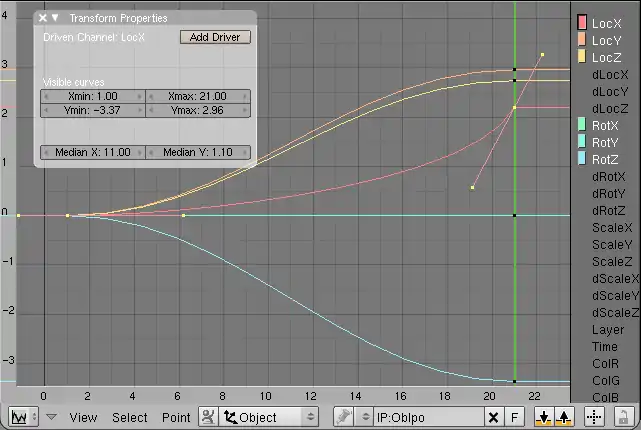Viewport: 641px width, 430px height.
Task: Select the dRotX channel
Action: click(x=609, y=177)
